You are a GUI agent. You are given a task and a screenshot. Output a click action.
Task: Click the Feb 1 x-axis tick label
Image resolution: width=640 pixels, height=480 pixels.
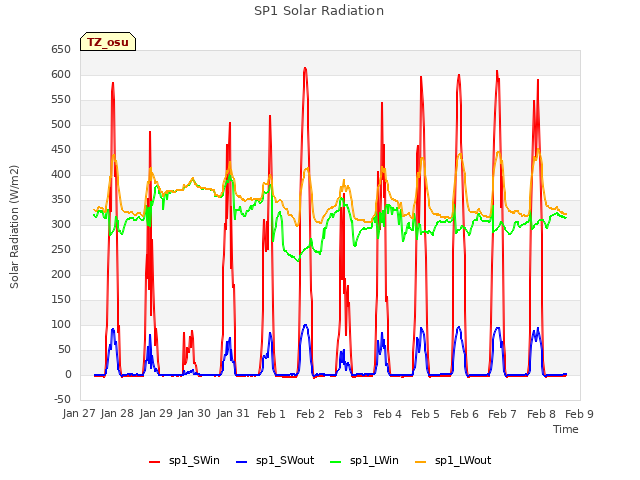click(x=271, y=413)
